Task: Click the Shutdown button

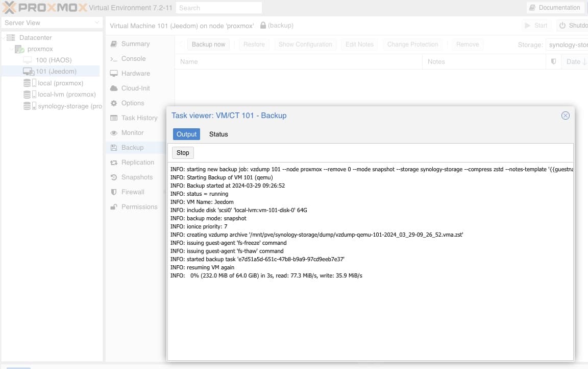Action: point(573,26)
